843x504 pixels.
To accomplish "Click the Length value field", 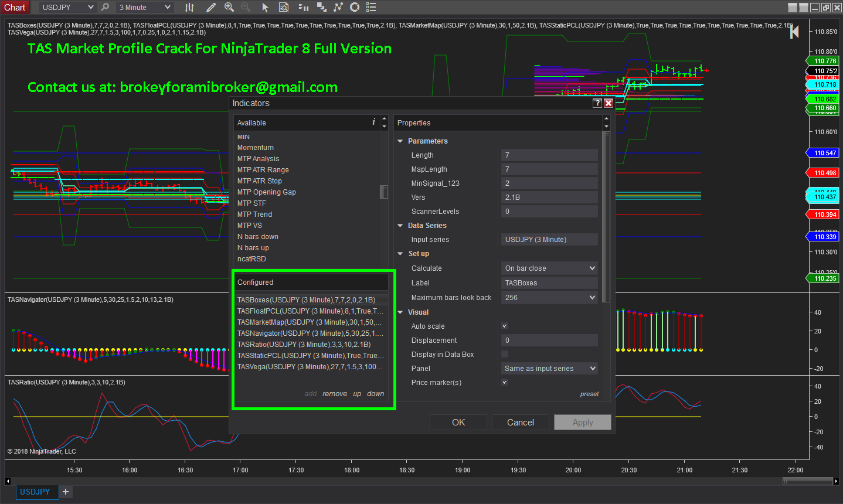I will [x=549, y=155].
